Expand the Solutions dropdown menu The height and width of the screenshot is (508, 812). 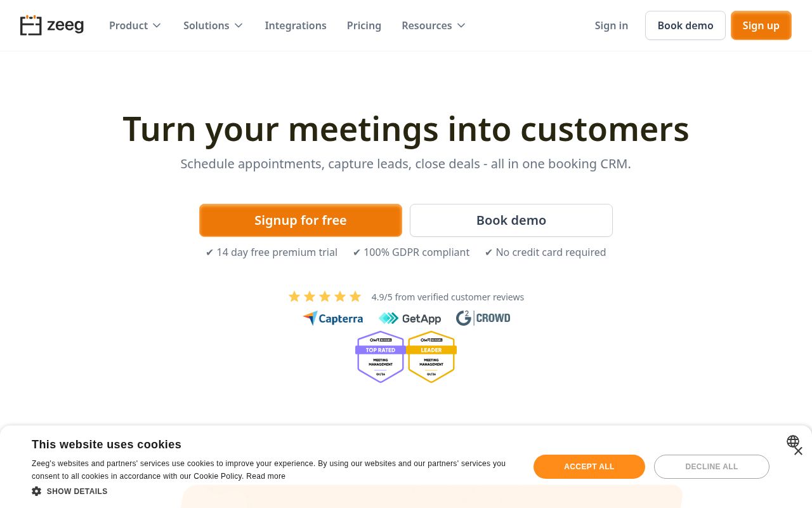point(213,25)
